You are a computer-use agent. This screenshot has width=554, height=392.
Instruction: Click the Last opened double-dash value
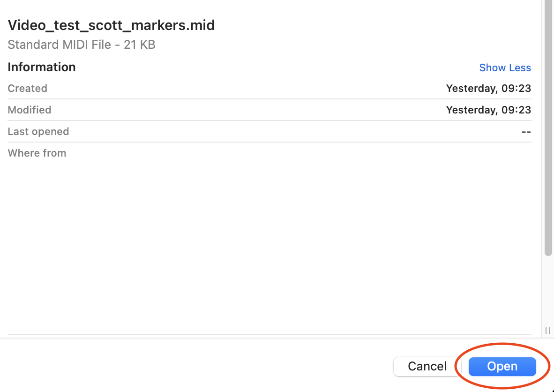526,132
